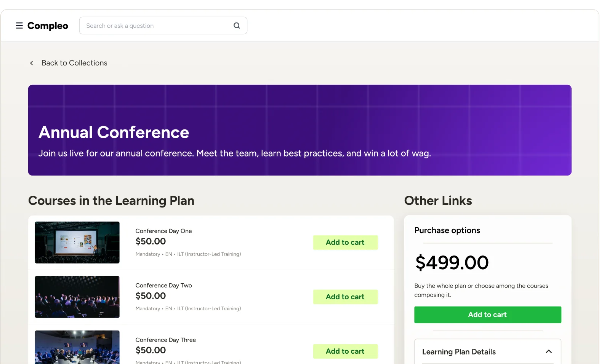Open the Conference Day Three thumbnail
The width and height of the screenshot is (615, 364).
point(77,347)
